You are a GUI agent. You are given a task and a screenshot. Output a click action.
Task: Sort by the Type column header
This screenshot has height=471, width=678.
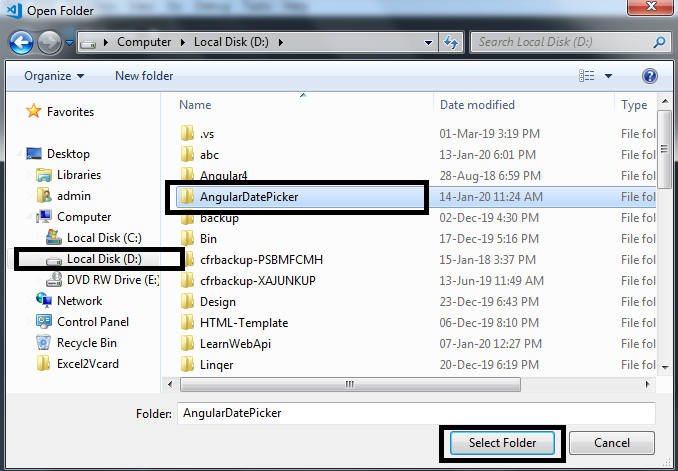click(634, 105)
